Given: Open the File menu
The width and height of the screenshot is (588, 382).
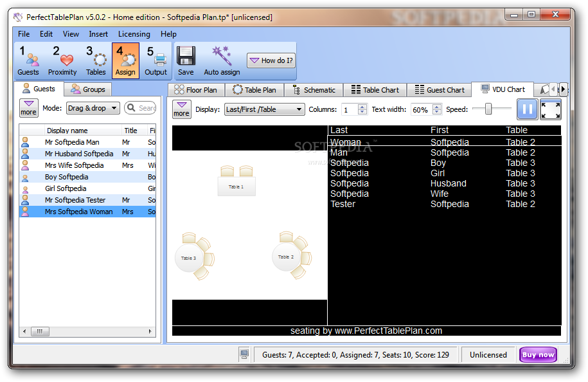Looking at the screenshot, I should click(24, 34).
